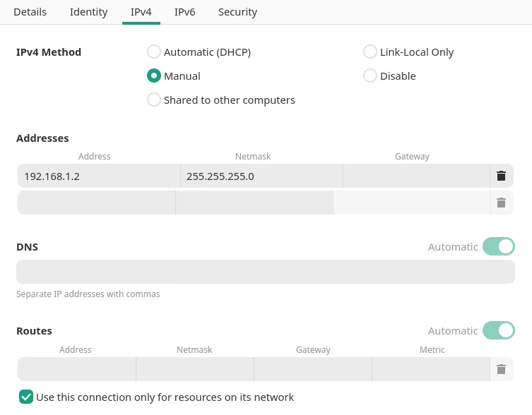Switch to the IPv6 tab
Image resolution: width=532 pixels, height=415 pixels.
click(184, 12)
